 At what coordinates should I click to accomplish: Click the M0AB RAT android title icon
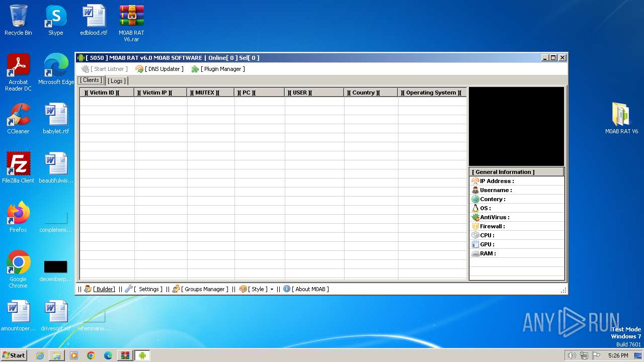point(81,58)
